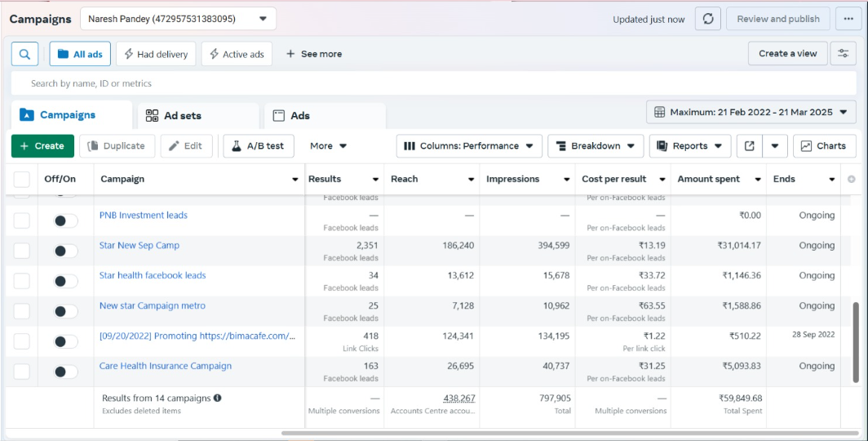This screenshot has width=868, height=441.
Task: Toggle the Star New Sep Camp campaign
Action: coord(65,251)
